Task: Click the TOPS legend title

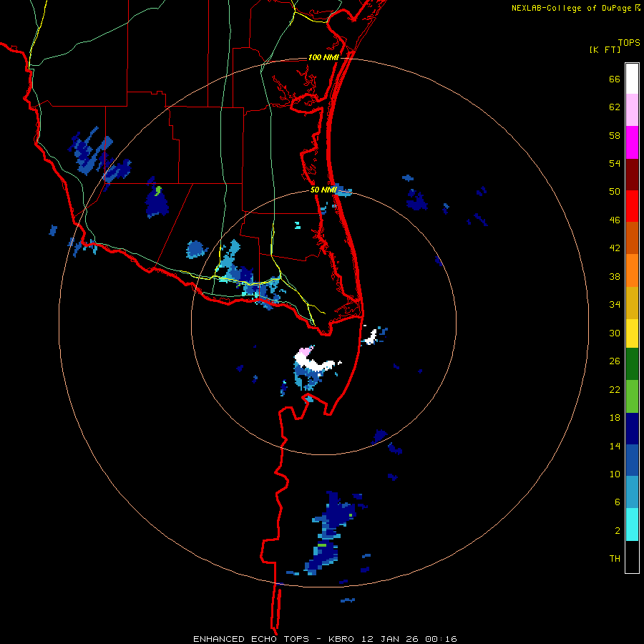Action: pos(629,43)
